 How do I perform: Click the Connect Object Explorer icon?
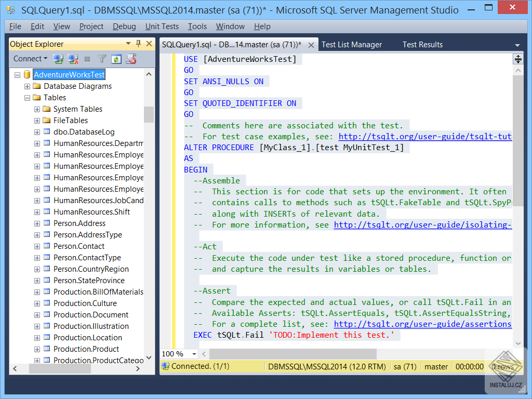(x=58, y=59)
